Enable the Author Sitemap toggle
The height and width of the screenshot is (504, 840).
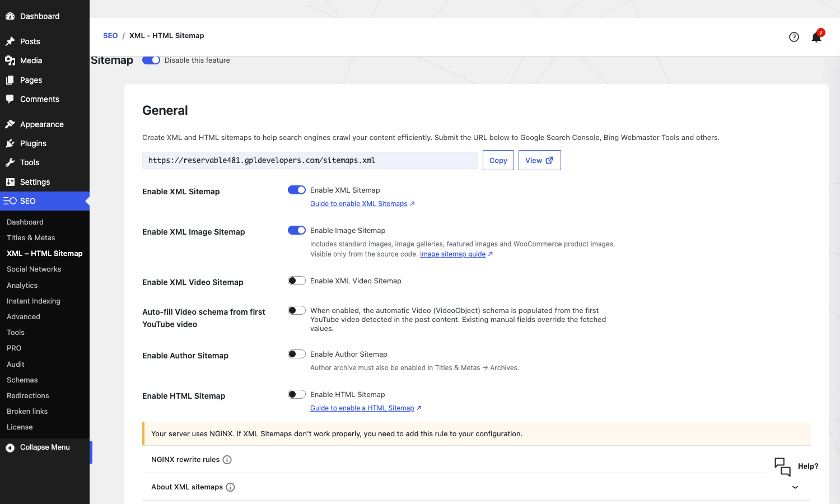point(297,354)
